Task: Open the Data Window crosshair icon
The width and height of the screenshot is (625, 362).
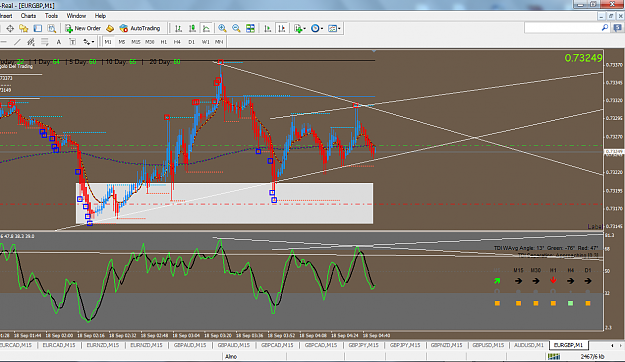Action: tap(10, 28)
